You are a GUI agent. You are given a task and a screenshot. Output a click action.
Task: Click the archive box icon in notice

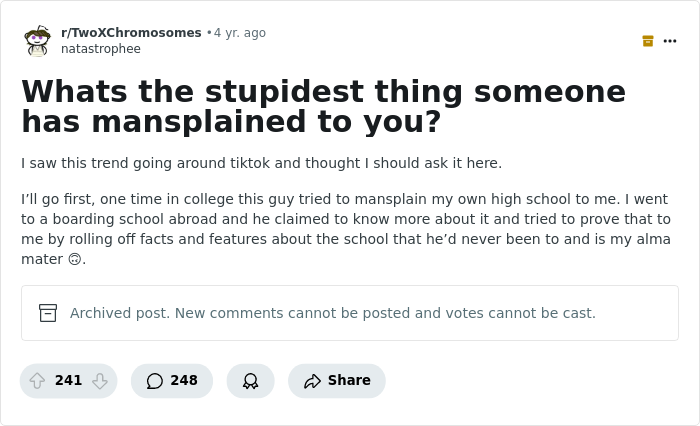pyautogui.click(x=48, y=313)
